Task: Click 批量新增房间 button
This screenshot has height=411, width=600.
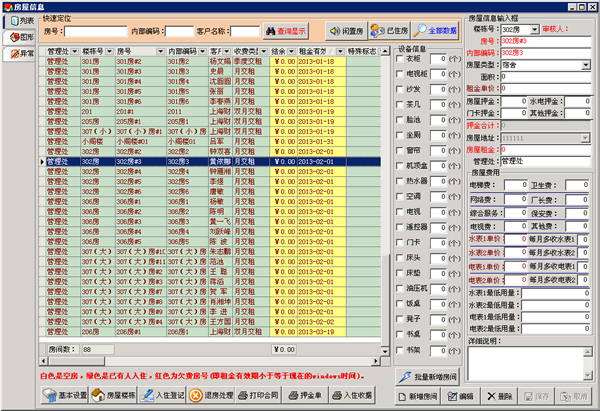Action: pyautogui.click(x=427, y=377)
